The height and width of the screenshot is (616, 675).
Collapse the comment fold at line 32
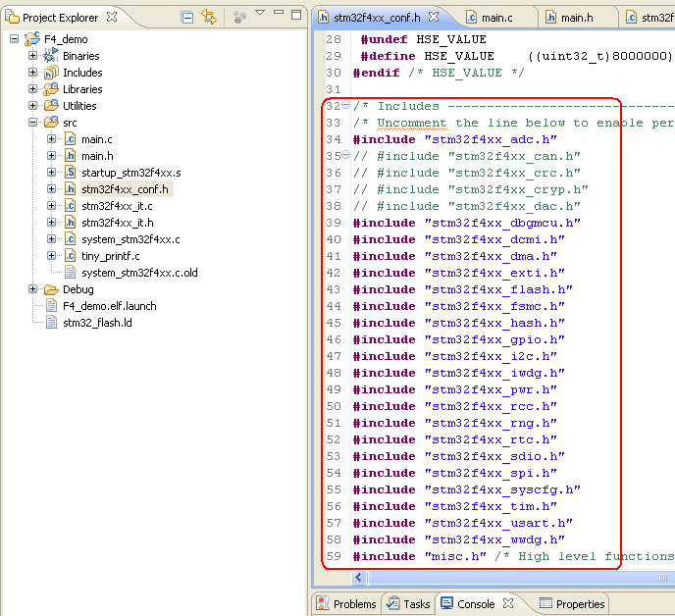pyautogui.click(x=345, y=105)
